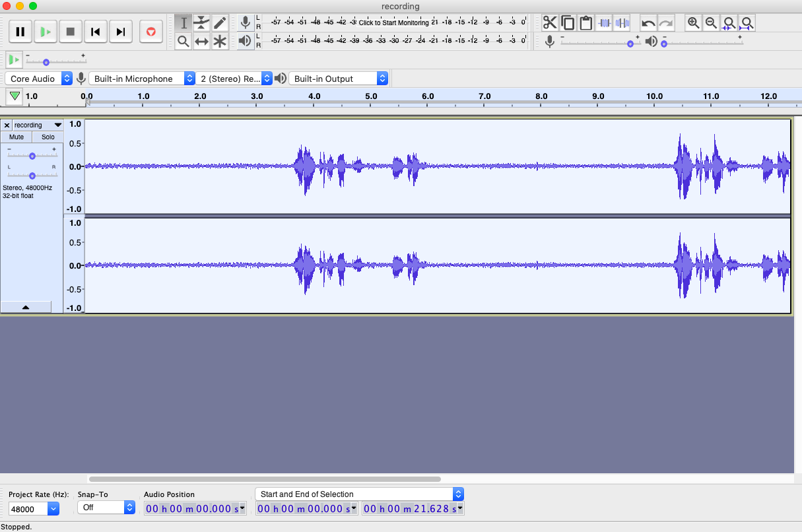
Task: Mute the recording track
Action: [17, 137]
